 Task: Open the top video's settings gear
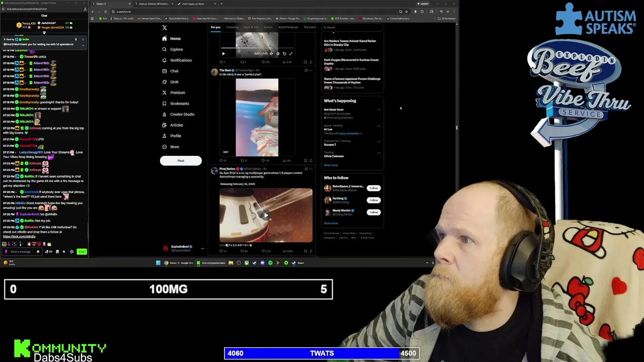tap(278, 53)
